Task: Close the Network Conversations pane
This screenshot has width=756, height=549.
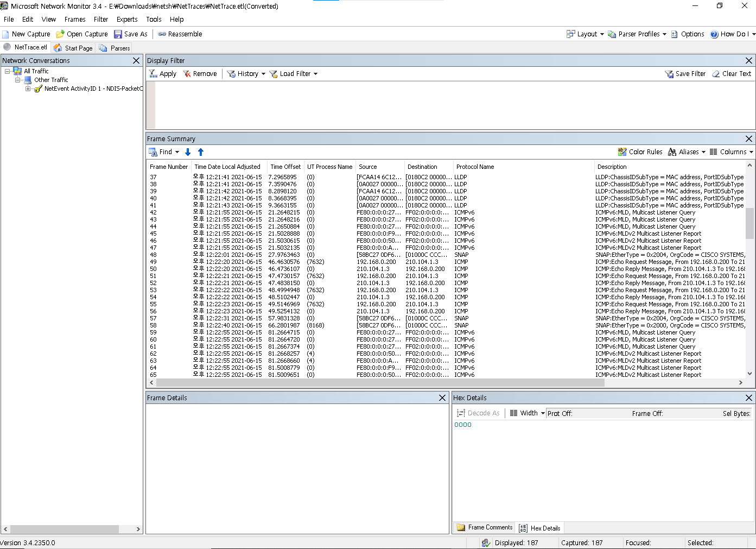Action: point(136,60)
